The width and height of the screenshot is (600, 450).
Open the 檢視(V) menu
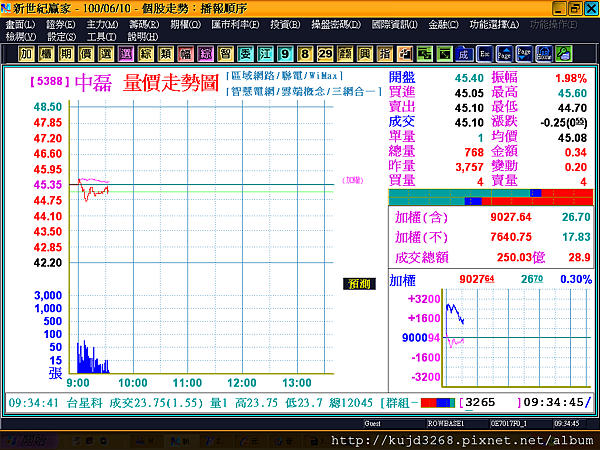[21, 37]
